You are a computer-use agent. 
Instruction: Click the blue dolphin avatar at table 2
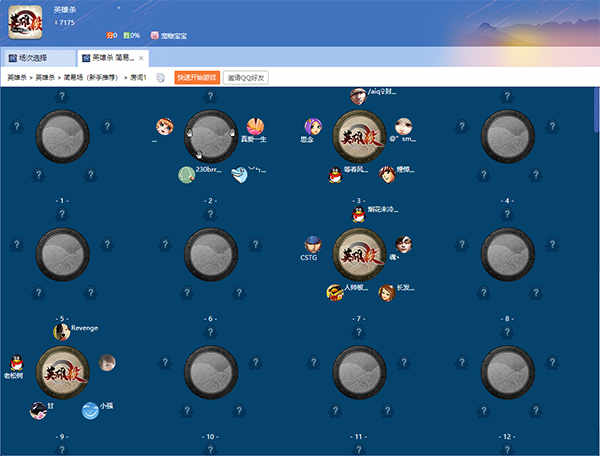tap(240, 175)
